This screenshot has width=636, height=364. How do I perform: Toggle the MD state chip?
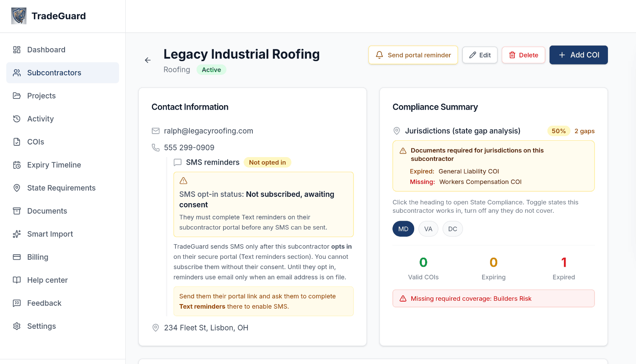pyautogui.click(x=403, y=229)
